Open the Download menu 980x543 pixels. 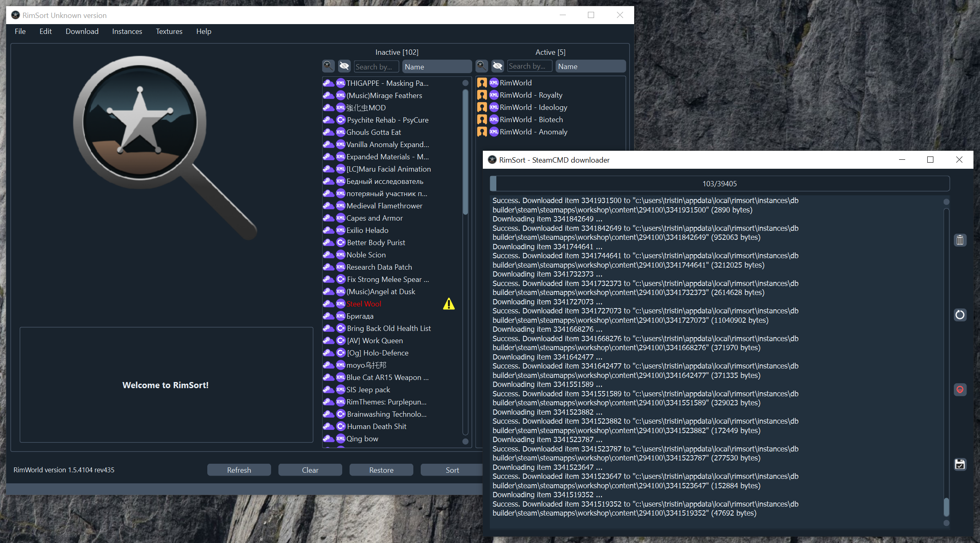pyautogui.click(x=82, y=31)
